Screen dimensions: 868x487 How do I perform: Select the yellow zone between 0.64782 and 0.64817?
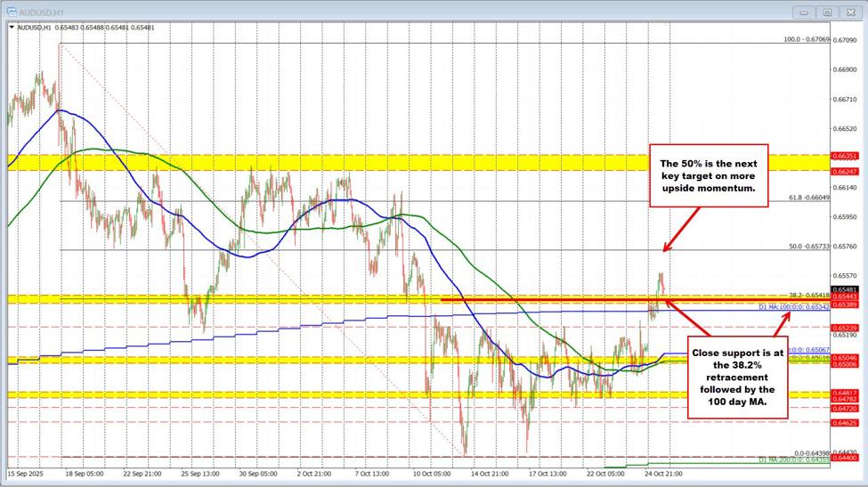(418, 395)
